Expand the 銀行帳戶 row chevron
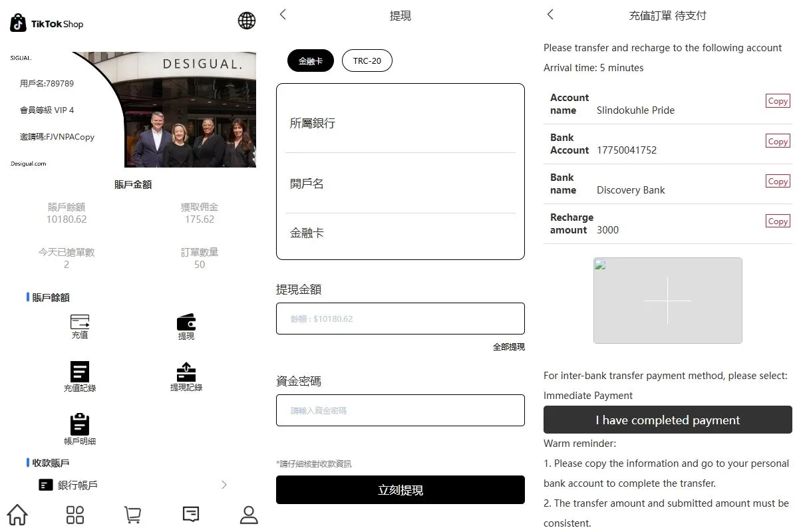 pos(224,485)
